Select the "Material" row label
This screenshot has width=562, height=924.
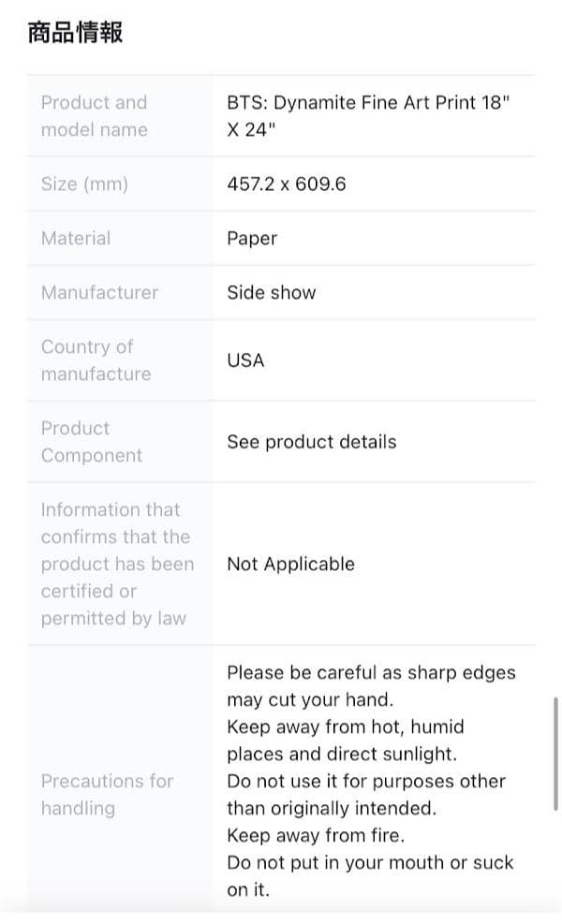point(76,238)
